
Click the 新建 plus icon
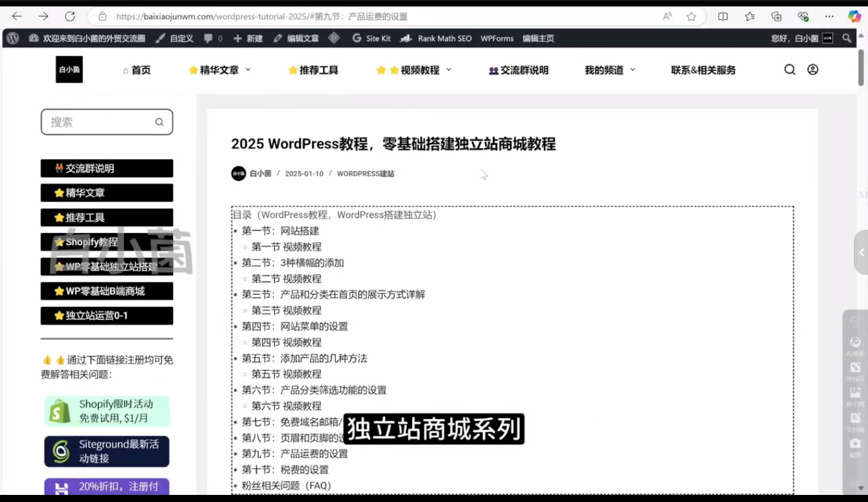237,39
